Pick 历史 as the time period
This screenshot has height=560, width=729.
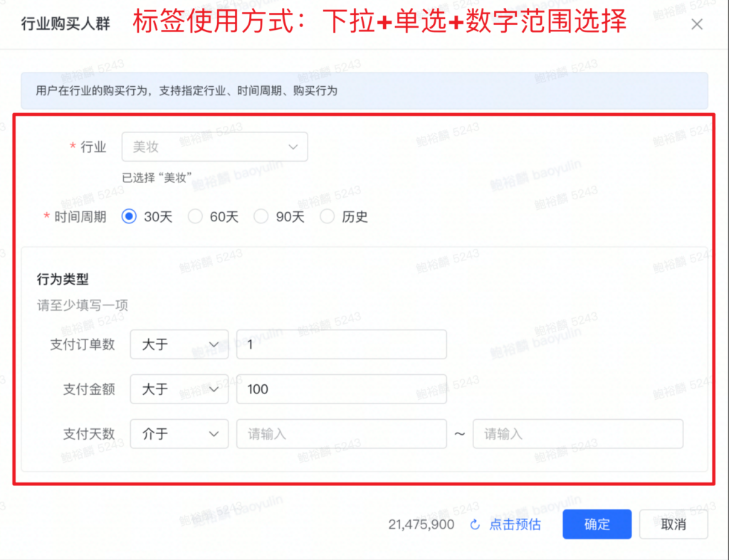pyautogui.click(x=327, y=217)
